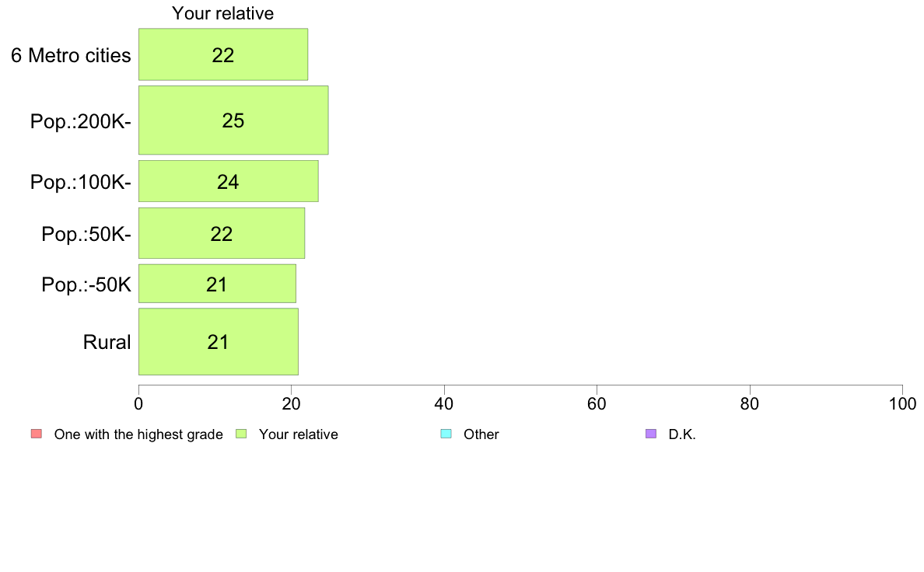Click the 'One with the highest grade' legend label
The image size is (924, 572).
138,434
